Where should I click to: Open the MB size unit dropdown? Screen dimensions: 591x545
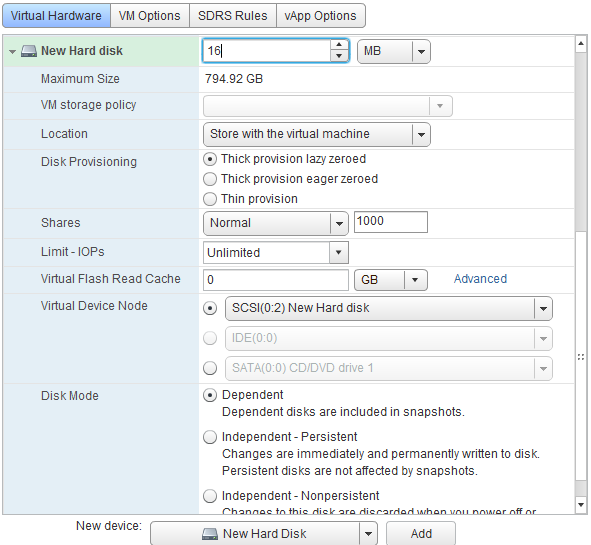[x=393, y=51]
